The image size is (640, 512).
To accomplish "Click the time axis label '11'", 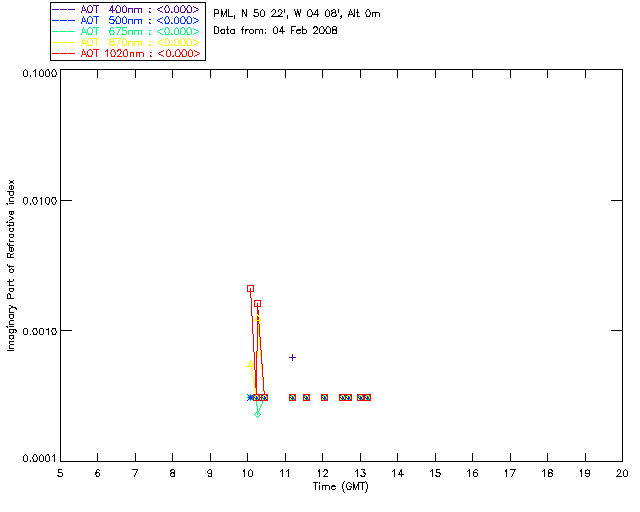I will click(x=285, y=473).
